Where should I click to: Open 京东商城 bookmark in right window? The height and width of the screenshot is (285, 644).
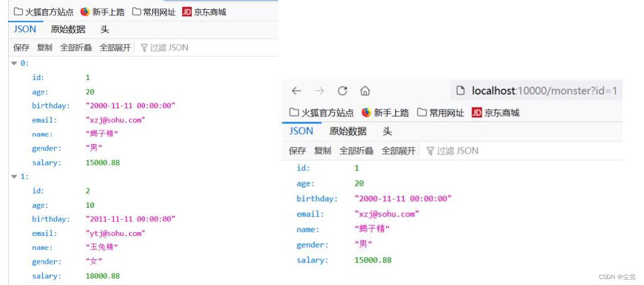(496, 113)
